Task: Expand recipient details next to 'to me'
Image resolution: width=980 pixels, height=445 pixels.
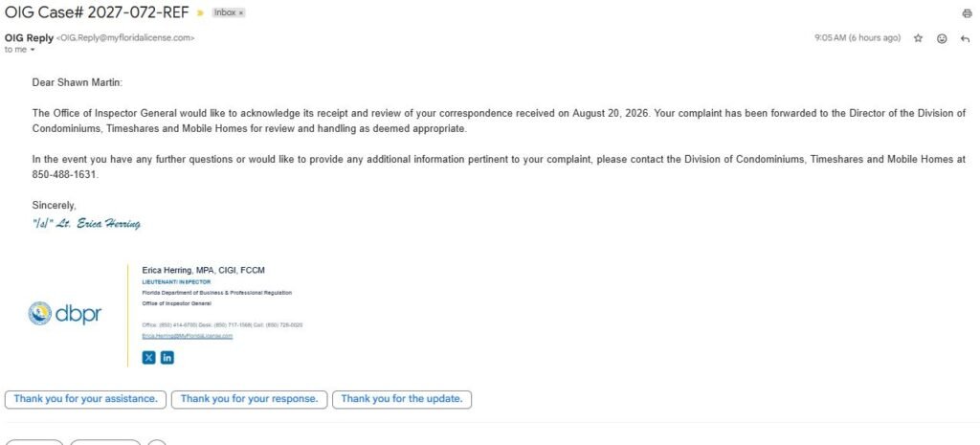Action: coord(33,50)
